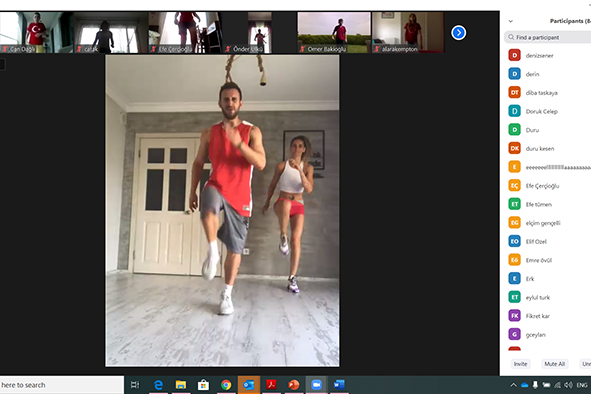This screenshot has height=394, width=591.
Task: Select participant Doruk Celep in list
Action: (x=547, y=111)
